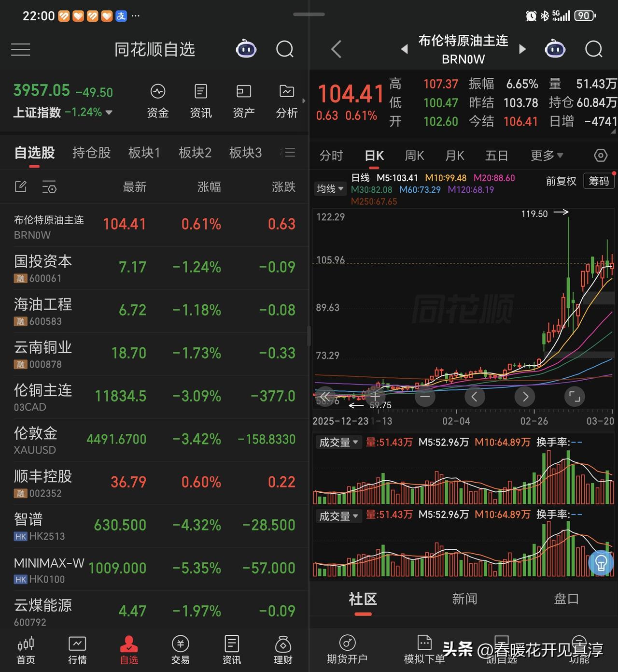Open the list settings icon beside edit
Image resolution: width=618 pixels, height=672 pixels.
(49, 187)
